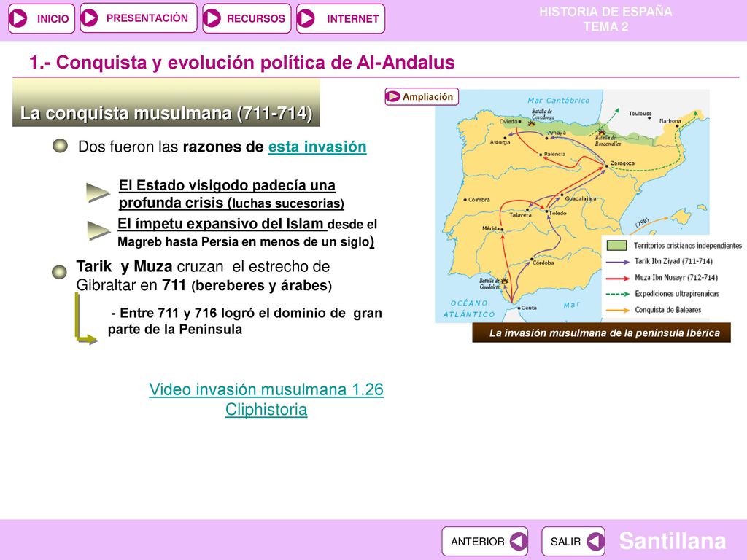Click the play icon on PRESENTACIÓN
This screenshot has width=747, height=560.
point(89,18)
